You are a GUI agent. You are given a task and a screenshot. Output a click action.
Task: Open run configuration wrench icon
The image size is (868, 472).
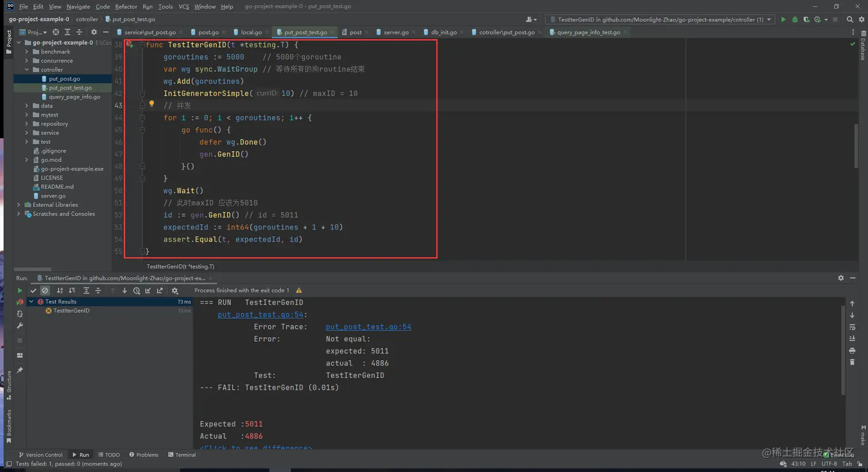tap(20, 326)
